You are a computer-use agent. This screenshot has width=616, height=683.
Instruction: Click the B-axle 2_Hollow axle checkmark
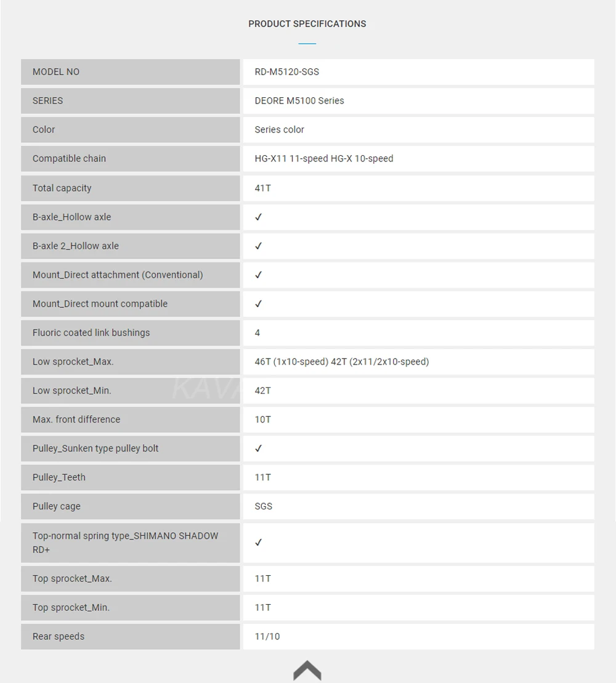click(x=259, y=246)
